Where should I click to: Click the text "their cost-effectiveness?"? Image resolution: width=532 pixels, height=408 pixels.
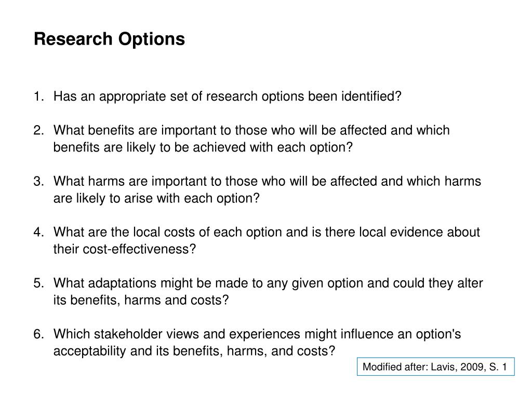point(125,249)
